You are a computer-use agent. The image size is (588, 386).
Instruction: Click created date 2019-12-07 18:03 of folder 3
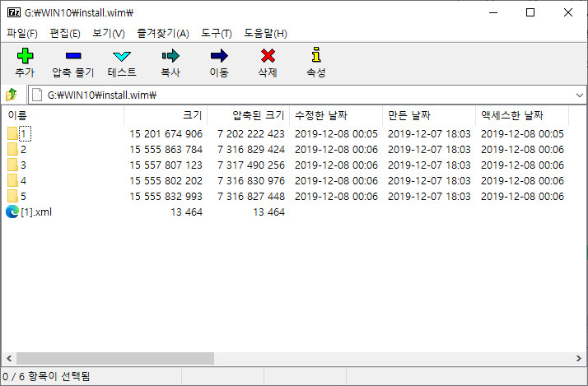pos(429,165)
